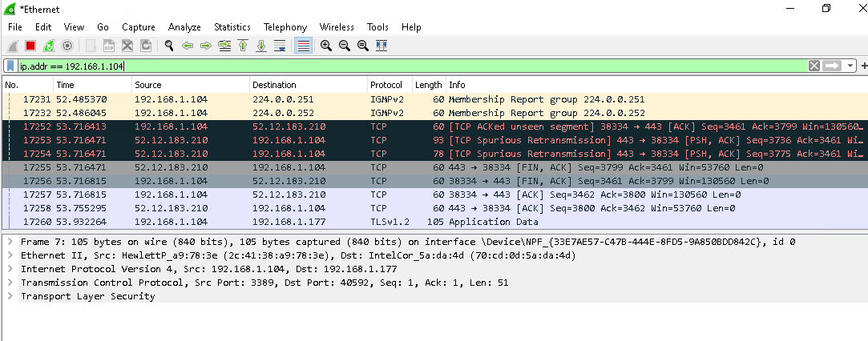
Task: Select packet 17231 IGMPv2 row
Action: click(434, 100)
